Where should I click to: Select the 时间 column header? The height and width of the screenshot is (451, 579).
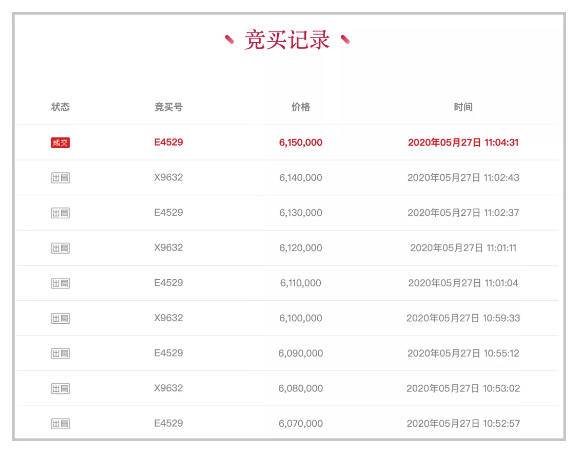(x=463, y=107)
